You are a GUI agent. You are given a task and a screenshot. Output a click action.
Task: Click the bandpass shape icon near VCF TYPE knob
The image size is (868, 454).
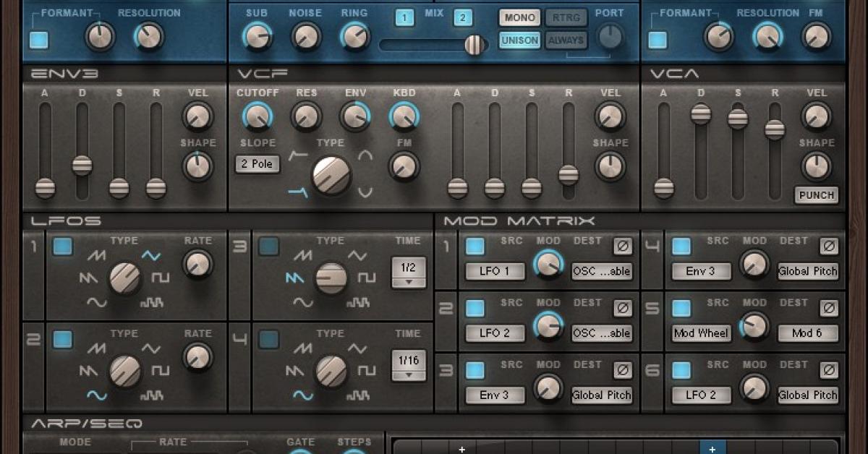[x=365, y=153]
